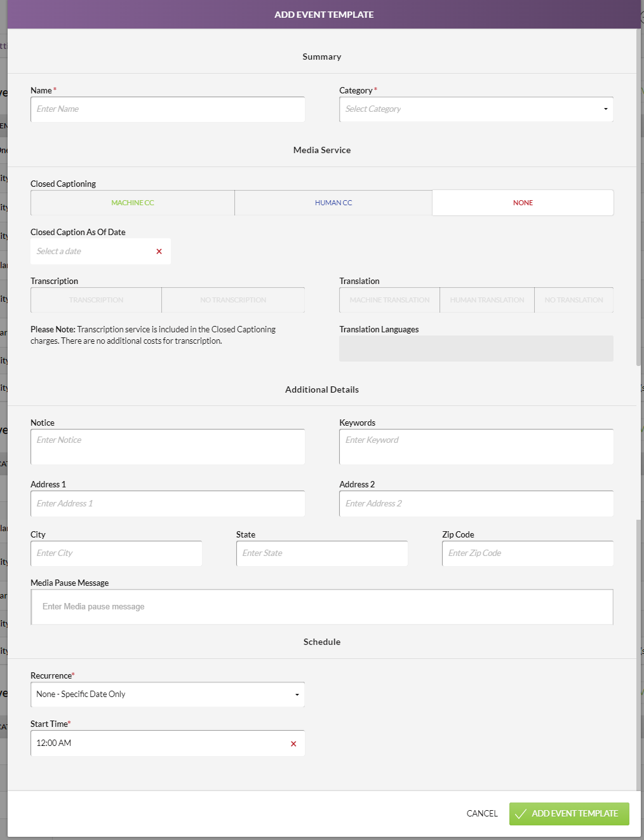644x840 pixels.
Task: Select Human Translation option
Action: (x=487, y=300)
